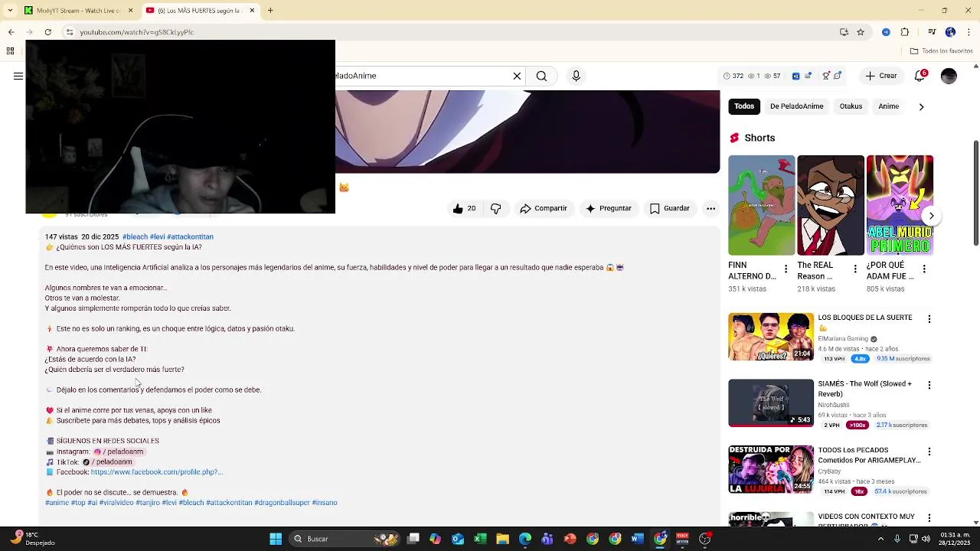This screenshot has height=551, width=980.
Task: Open Chrome apps grid in bookmarks bar
Action: coord(10,51)
